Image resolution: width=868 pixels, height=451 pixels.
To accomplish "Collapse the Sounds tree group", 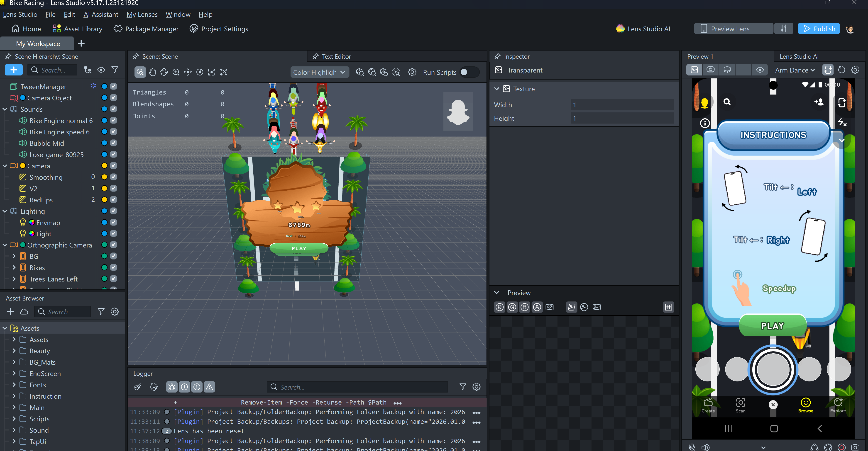I will [5, 109].
